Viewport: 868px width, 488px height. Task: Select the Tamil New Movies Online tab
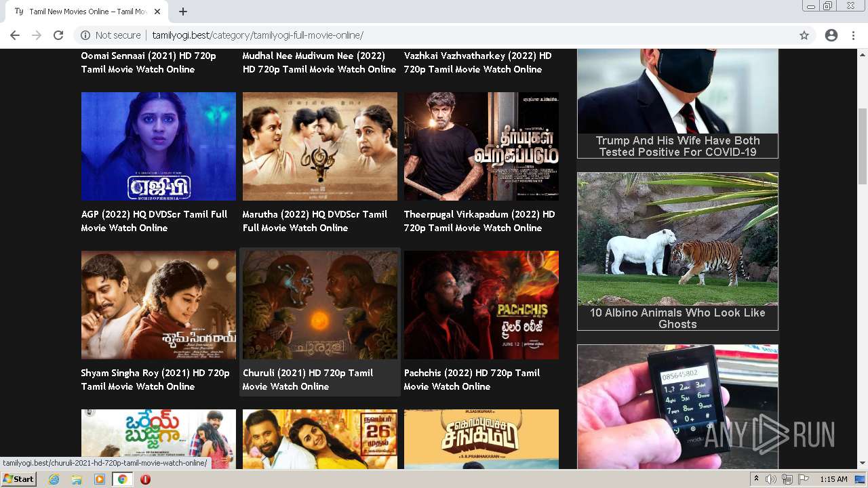point(86,12)
